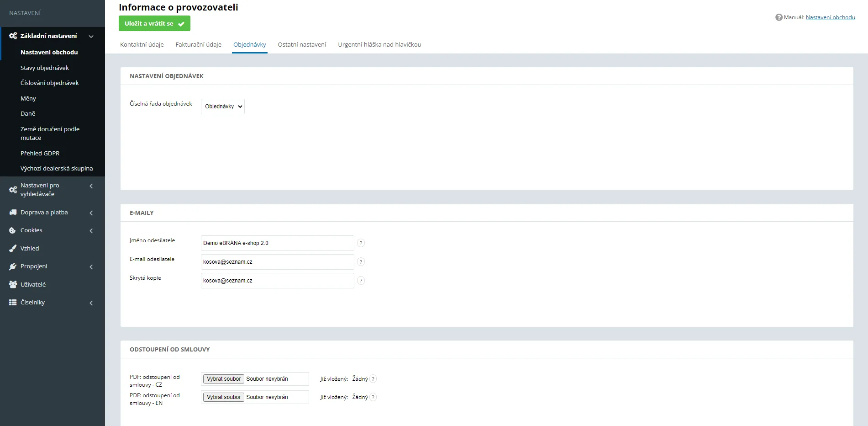Click help icon next to E-mail odesílatele
This screenshot has height=426, width=868.
(361, 262)
